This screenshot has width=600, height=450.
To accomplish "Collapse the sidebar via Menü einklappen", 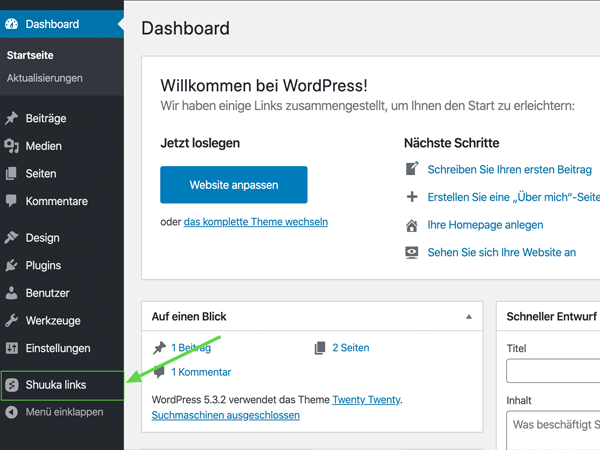I will click(x=62, y=412).
